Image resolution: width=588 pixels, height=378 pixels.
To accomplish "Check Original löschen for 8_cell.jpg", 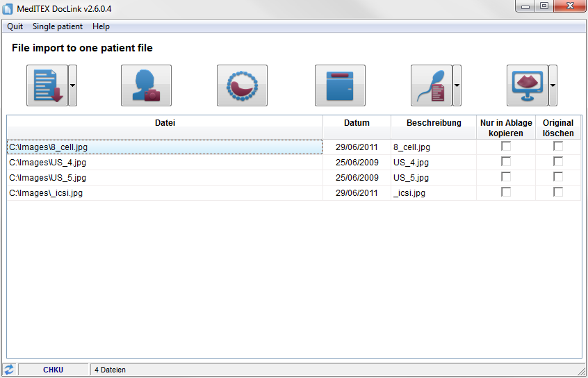I will (558, 146).
